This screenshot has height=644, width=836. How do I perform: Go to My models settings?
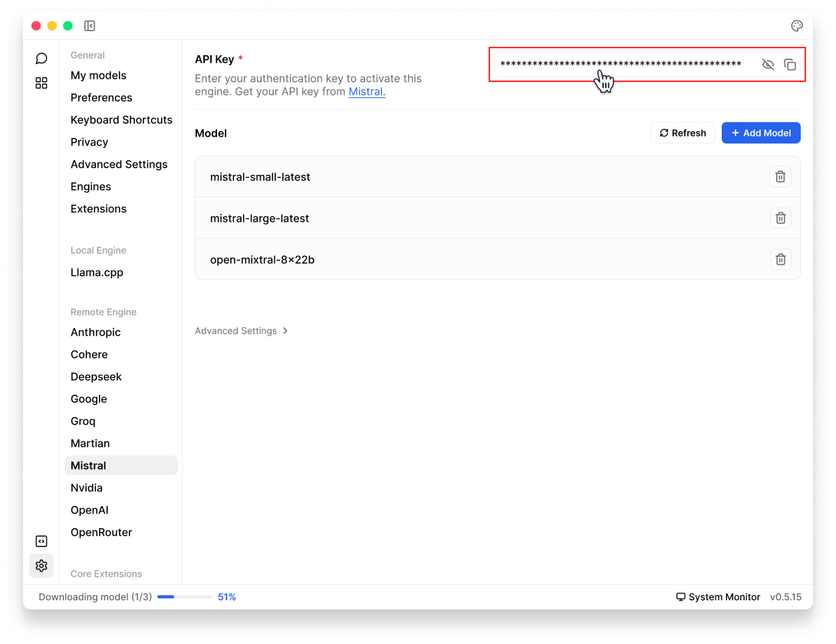click(99, 75)
